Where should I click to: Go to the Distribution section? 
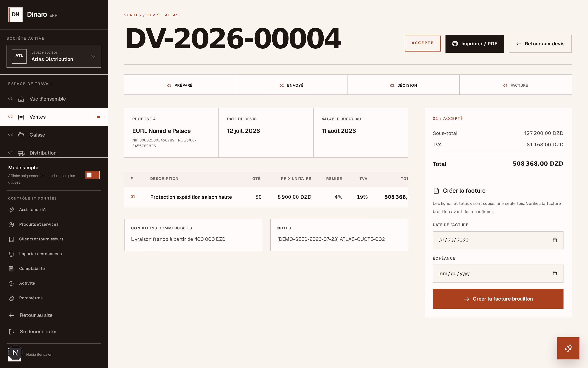point(54,151)
